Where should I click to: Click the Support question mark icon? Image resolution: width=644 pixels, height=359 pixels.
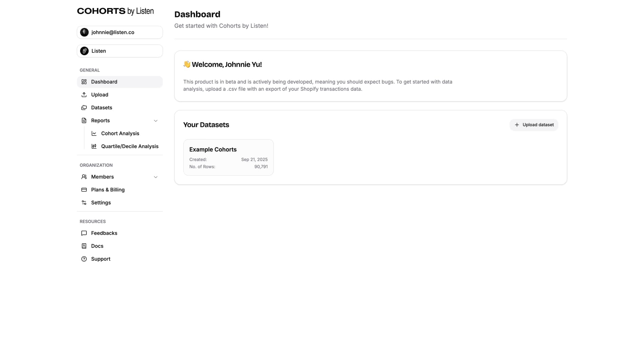[x=84, y=259]
